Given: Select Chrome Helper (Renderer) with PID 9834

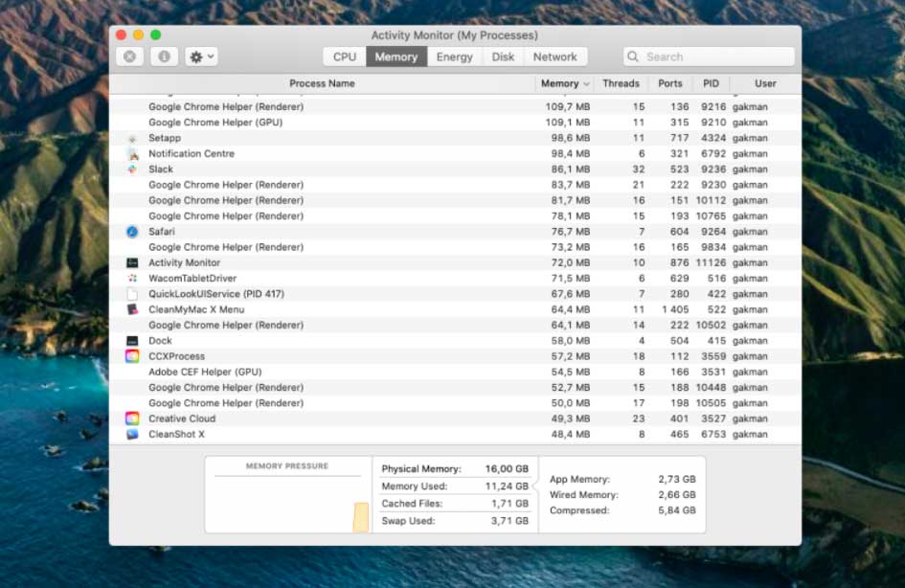Looking at the screenshot, I should [x=455, y=247].
